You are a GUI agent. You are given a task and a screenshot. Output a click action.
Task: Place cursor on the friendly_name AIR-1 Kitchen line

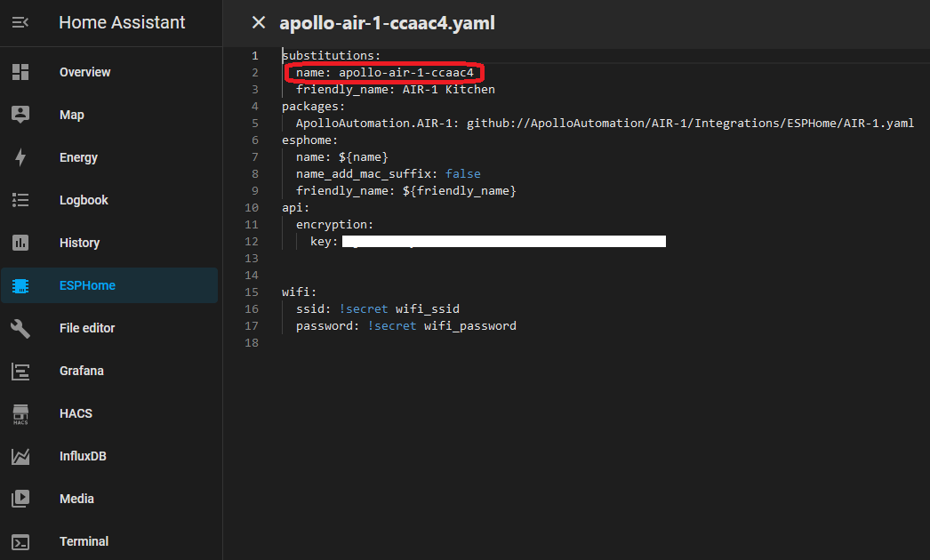(395, 90)
